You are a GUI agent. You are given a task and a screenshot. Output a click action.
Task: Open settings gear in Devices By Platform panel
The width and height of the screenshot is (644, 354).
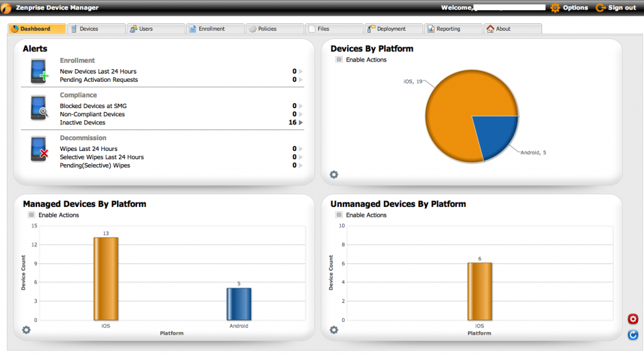334,174
